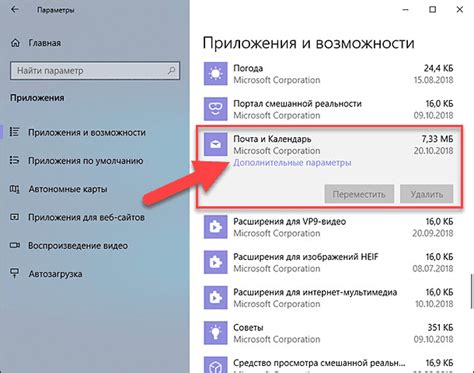
Task: Click the date 20.10.2018
Action: click(x=433, y=151)
